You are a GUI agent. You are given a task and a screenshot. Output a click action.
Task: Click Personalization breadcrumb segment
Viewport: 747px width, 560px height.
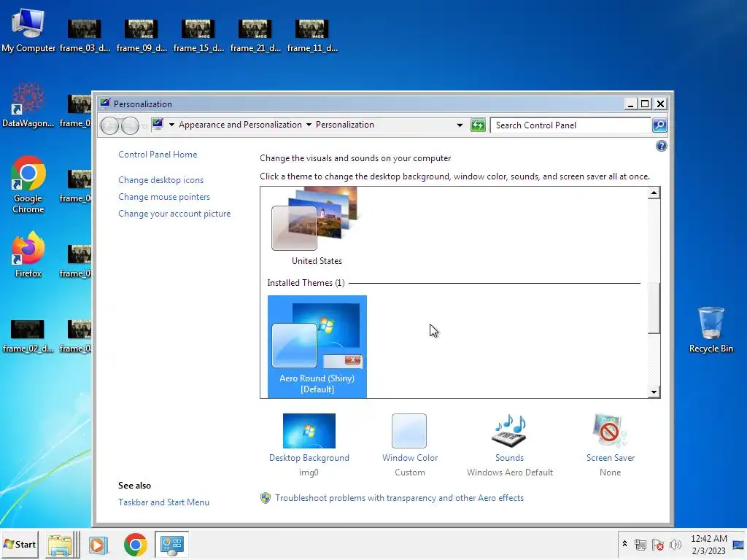click(345, 125)
